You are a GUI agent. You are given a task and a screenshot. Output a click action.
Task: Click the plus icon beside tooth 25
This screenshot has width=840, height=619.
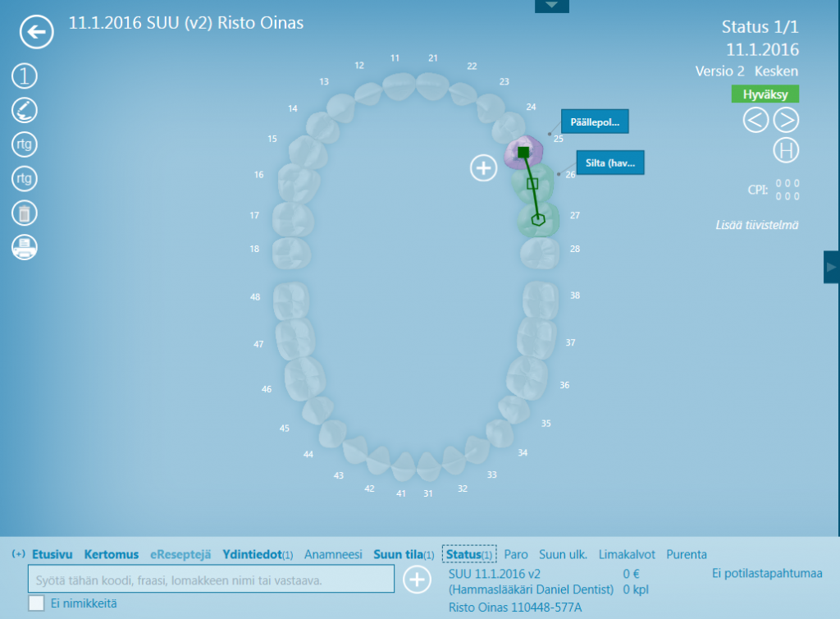[x=483, y=167]
